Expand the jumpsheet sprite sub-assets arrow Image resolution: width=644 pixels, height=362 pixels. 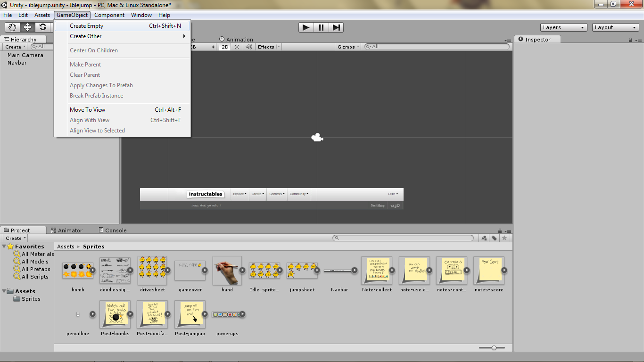[317, 271]
